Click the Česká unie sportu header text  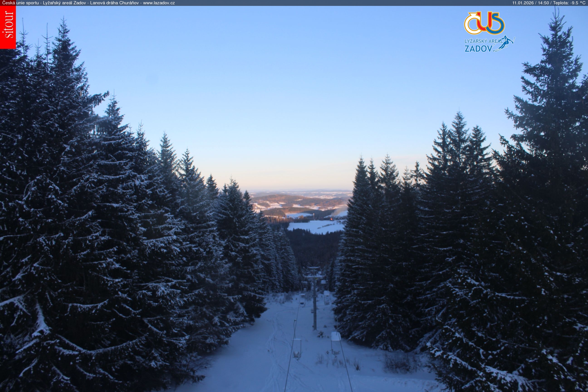[x=20, y=3]
